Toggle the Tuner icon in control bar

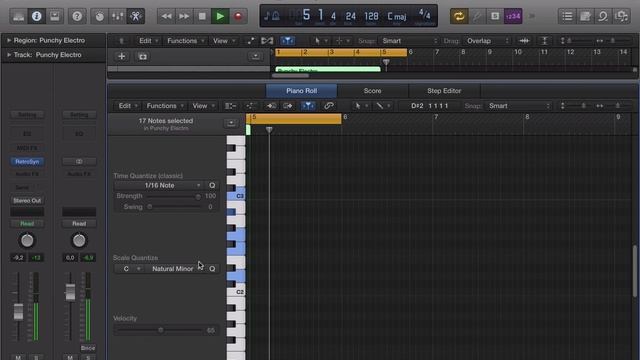tap(477, 16)
